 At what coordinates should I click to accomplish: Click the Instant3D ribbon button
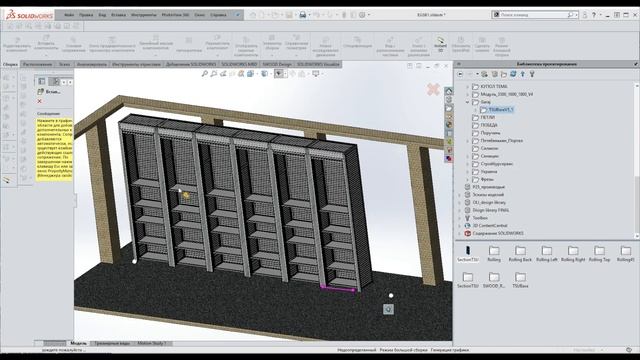[x=440, y=45]
